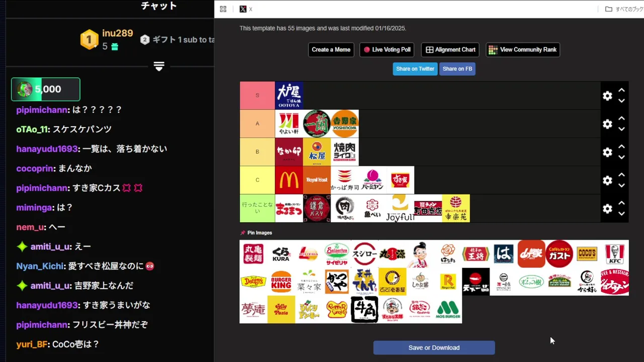The width and height of the screenshot is (644, 362).
Task: Click the Burger King logo
Action: tap(281, 282)
